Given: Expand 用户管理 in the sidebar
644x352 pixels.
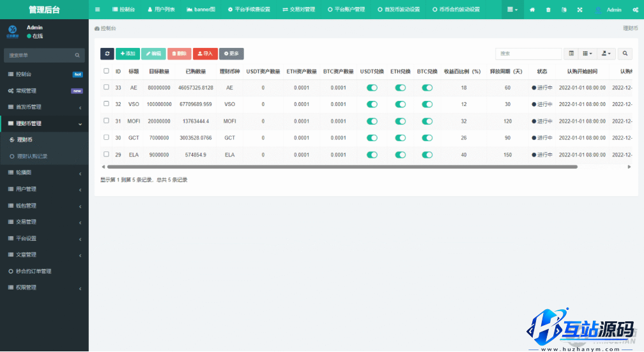Looking at the screenshot, I should 43,189.
